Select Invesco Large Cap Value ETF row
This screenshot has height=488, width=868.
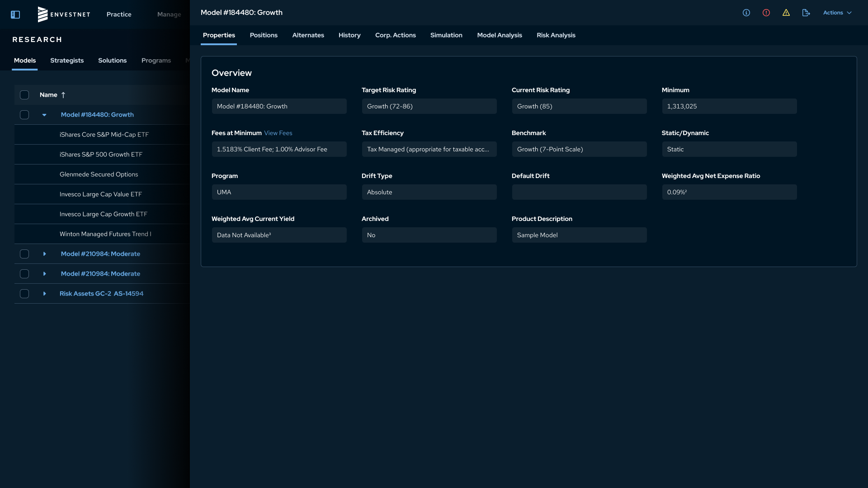tap(102, 194)
